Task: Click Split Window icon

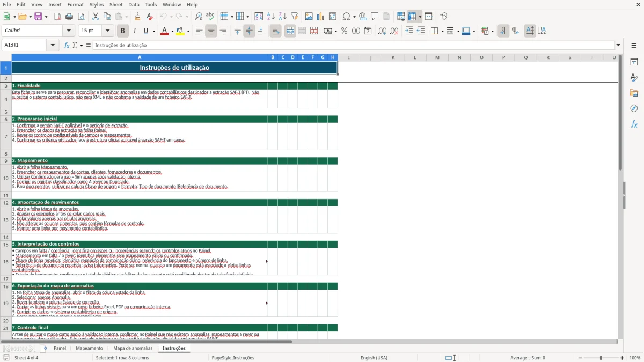Action: pyautogui.click(x=429, y=17)
